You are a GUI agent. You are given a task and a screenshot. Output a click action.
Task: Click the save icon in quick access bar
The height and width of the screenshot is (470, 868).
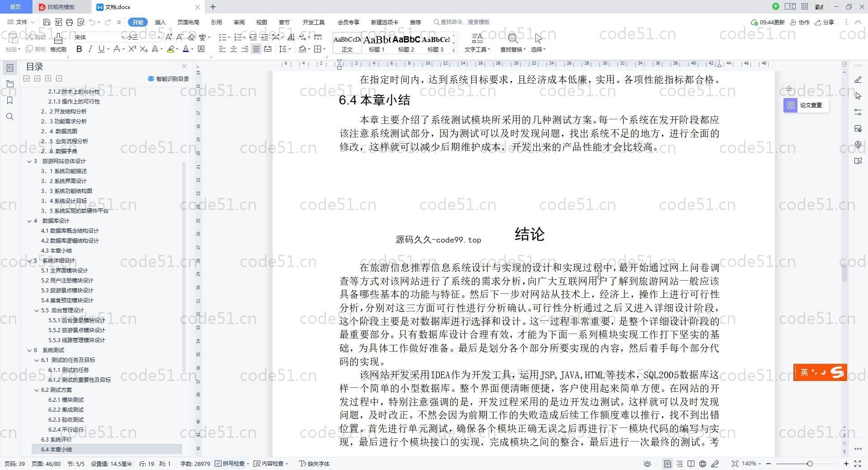[x=47, y=22]
